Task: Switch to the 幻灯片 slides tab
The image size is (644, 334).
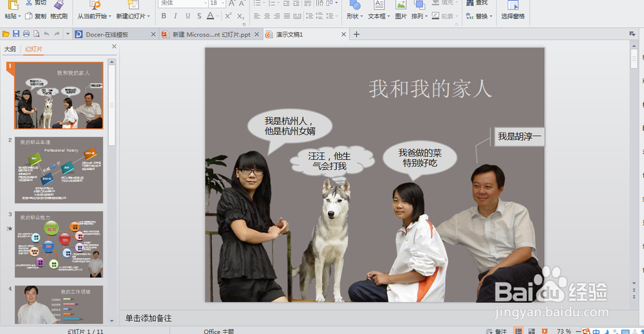Action: point(33,50)
